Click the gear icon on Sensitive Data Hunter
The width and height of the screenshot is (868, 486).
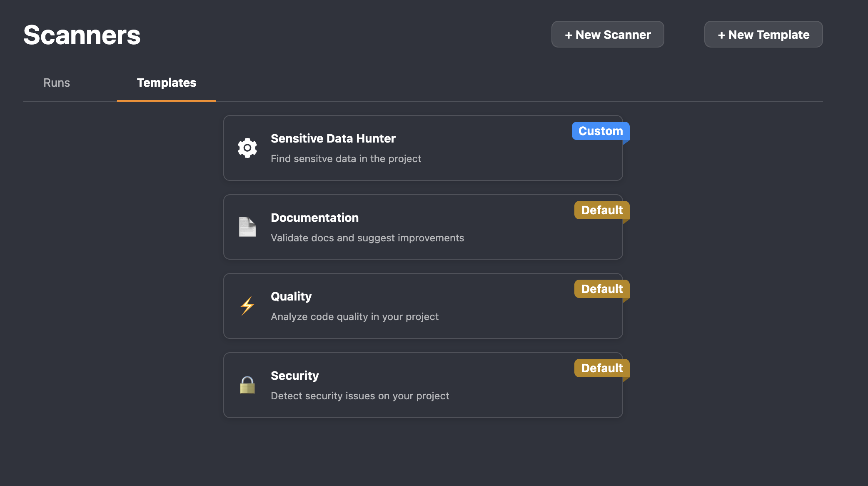pos(247,148)
